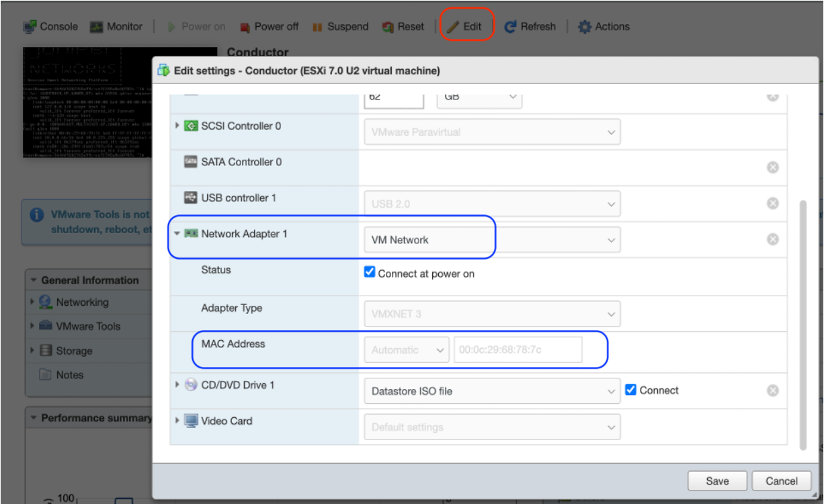Collapse the Network Adapter 1 row
The image size is (824, 504).
[177, 234]
